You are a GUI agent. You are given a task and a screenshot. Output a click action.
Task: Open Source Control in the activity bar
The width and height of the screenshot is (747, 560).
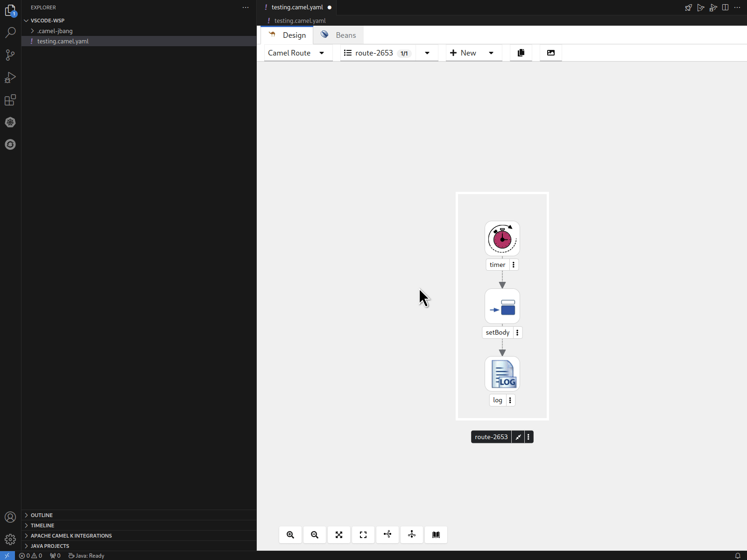coord(10,55)
